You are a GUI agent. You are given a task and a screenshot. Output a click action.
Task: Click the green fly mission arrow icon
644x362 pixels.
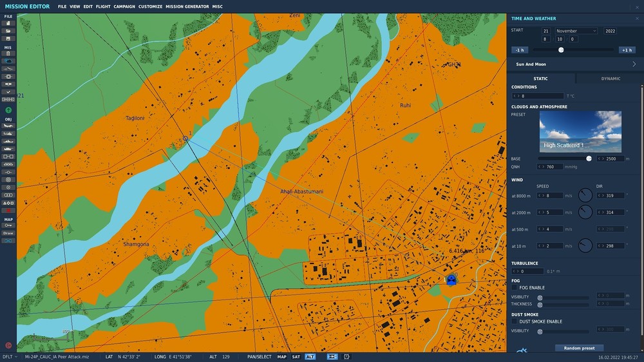[x=8, y=110]
